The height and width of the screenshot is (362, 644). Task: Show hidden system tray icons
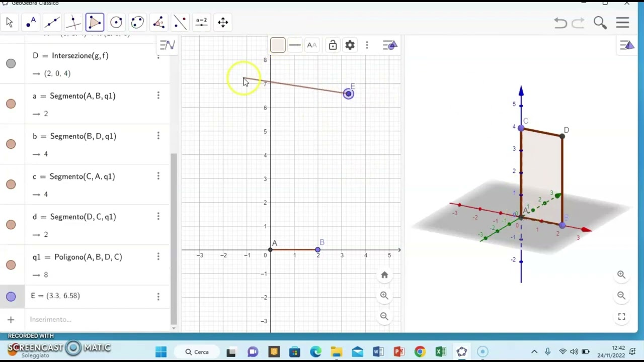534,352
